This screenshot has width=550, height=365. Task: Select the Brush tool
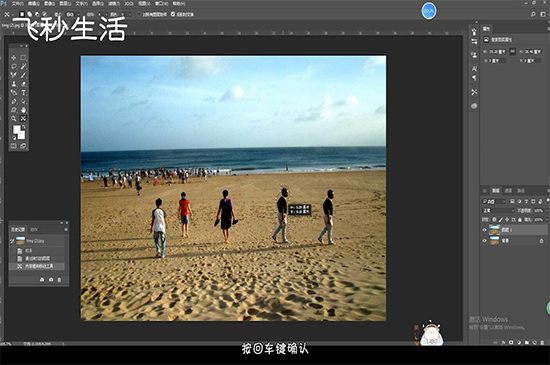click(23, 75)
